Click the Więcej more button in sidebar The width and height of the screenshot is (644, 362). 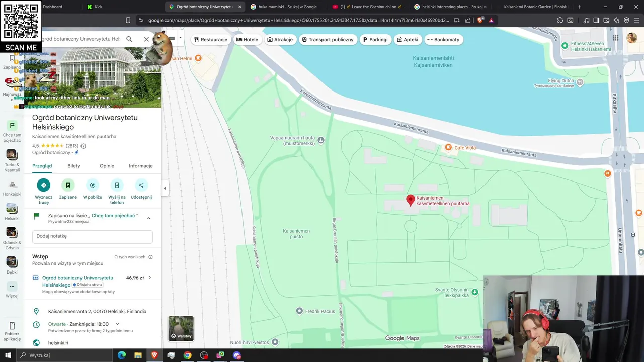(x=12, y=290)
